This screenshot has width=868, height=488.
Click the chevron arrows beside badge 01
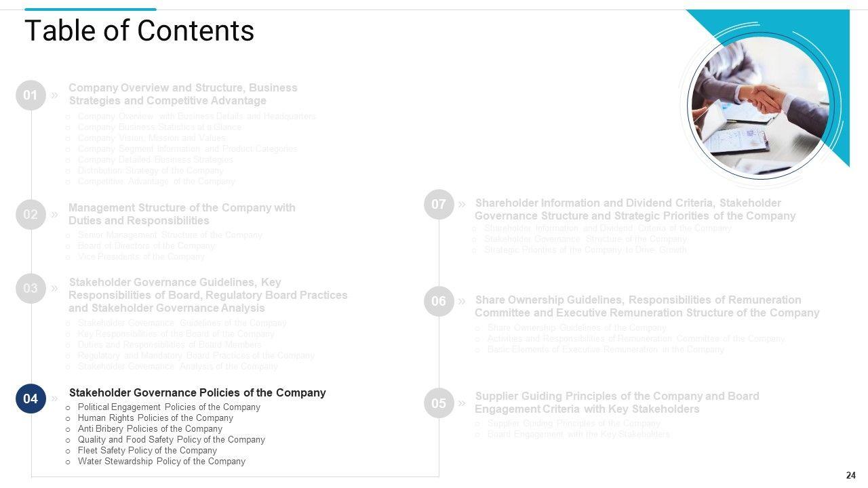coord(55,96)
